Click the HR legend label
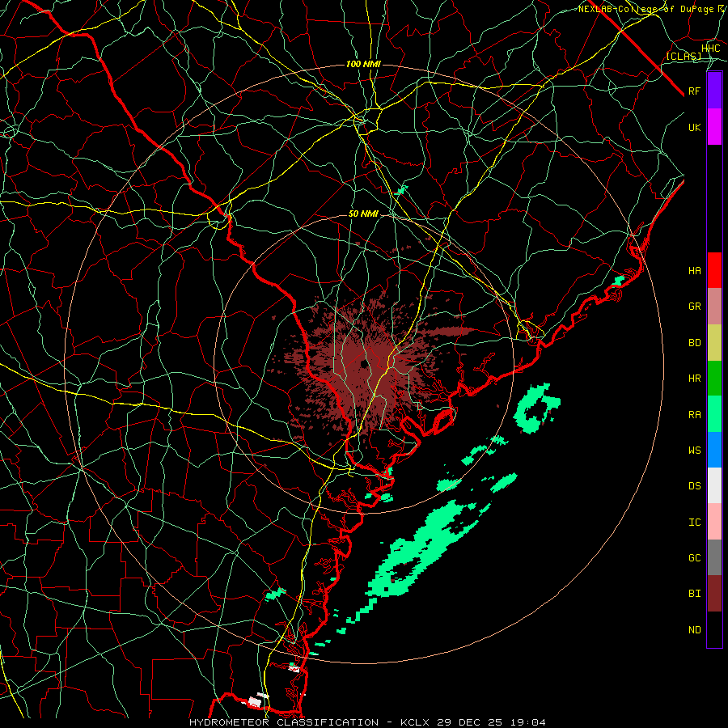The image size is (728, 728). pos(695,379)
